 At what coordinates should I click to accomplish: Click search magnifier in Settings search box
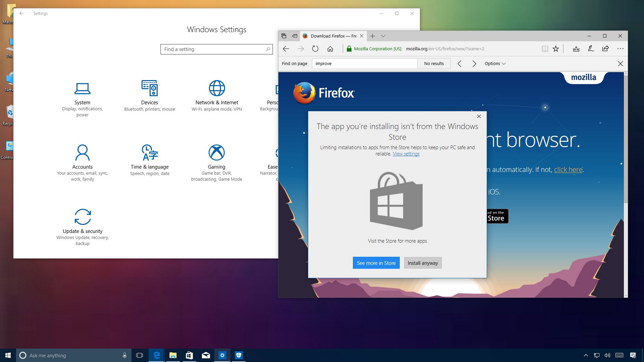268,49
